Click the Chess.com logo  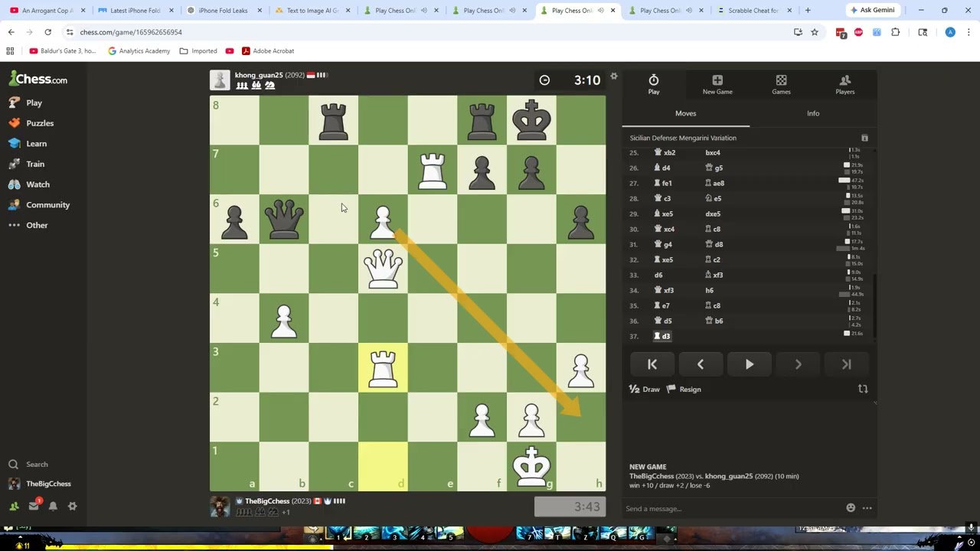(x=38, y=79)
